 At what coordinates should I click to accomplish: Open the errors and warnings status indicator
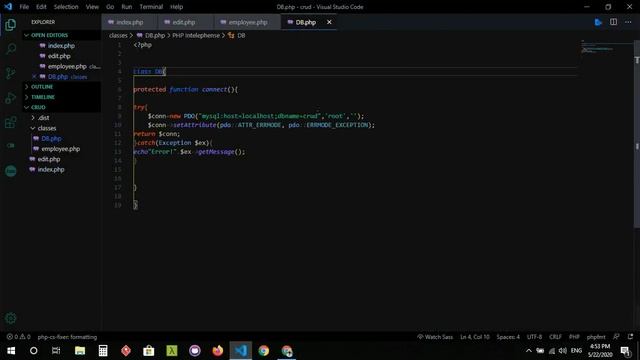pyautogui.click(x=18, y=337)
